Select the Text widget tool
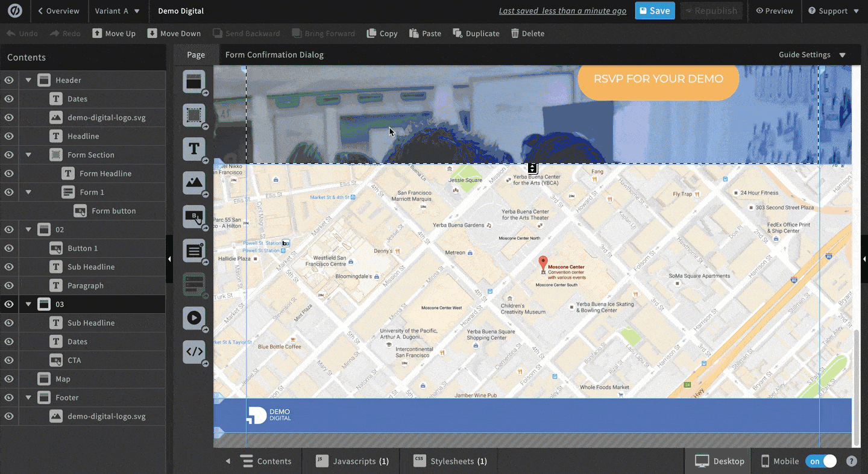Viewport: 868px width, 474px height. pos(194,149)
